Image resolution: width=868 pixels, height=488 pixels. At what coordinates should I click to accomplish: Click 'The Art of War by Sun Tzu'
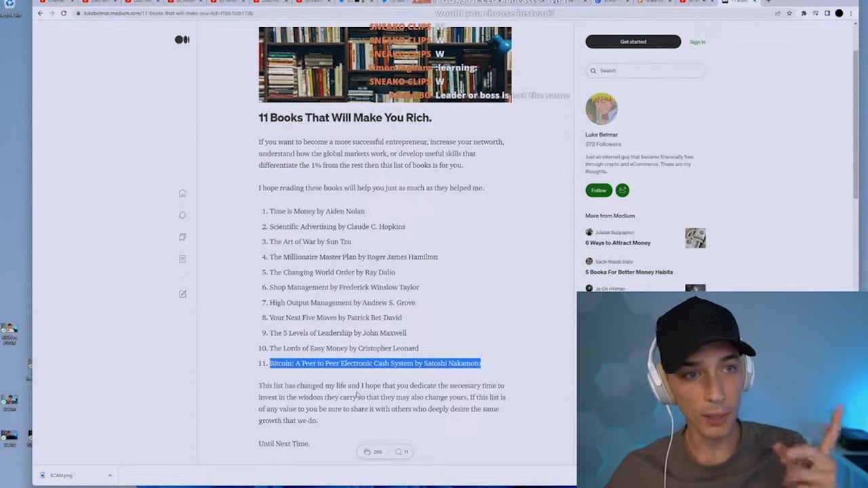pos(310,241)
